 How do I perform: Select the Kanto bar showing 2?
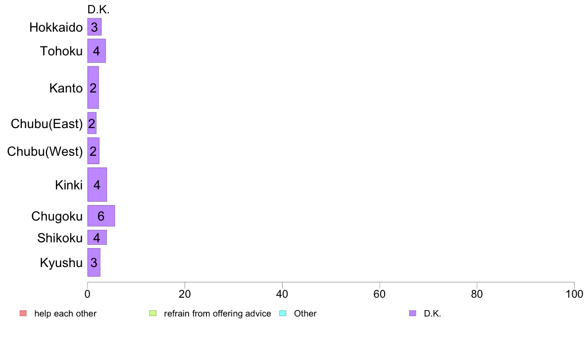[x=93, y=88]
